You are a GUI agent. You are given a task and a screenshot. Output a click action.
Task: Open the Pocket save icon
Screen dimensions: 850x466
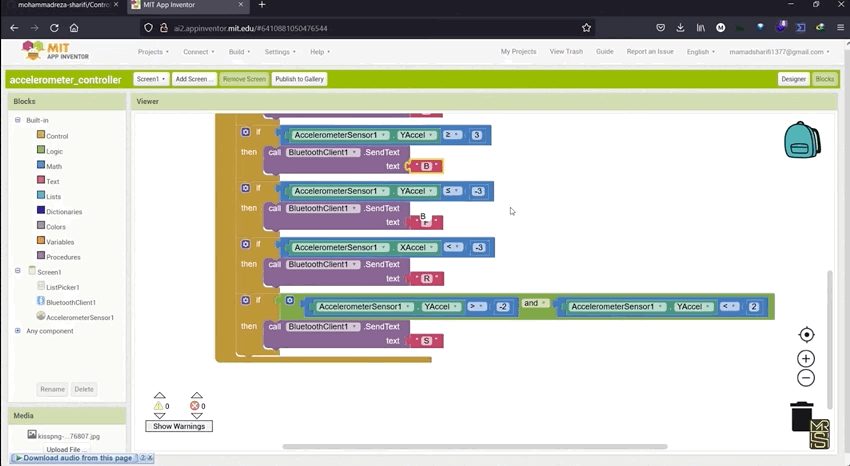pyautogui.click(x=660, y=28)
